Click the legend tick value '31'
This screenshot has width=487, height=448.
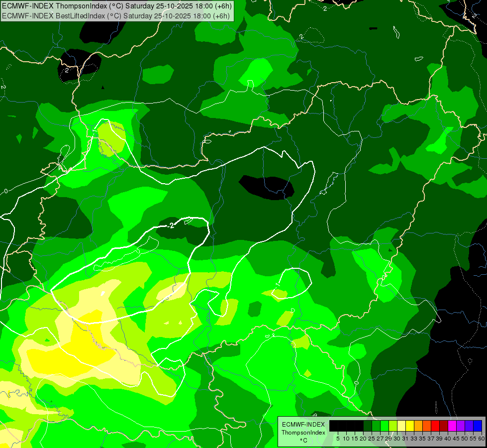pos(405,439)
